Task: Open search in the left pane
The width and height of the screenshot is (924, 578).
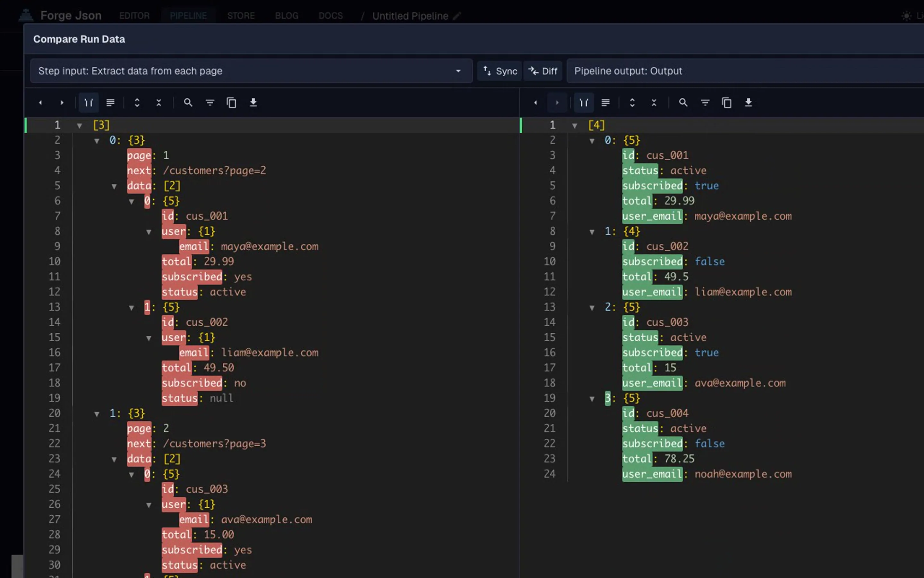Action: 188,102
